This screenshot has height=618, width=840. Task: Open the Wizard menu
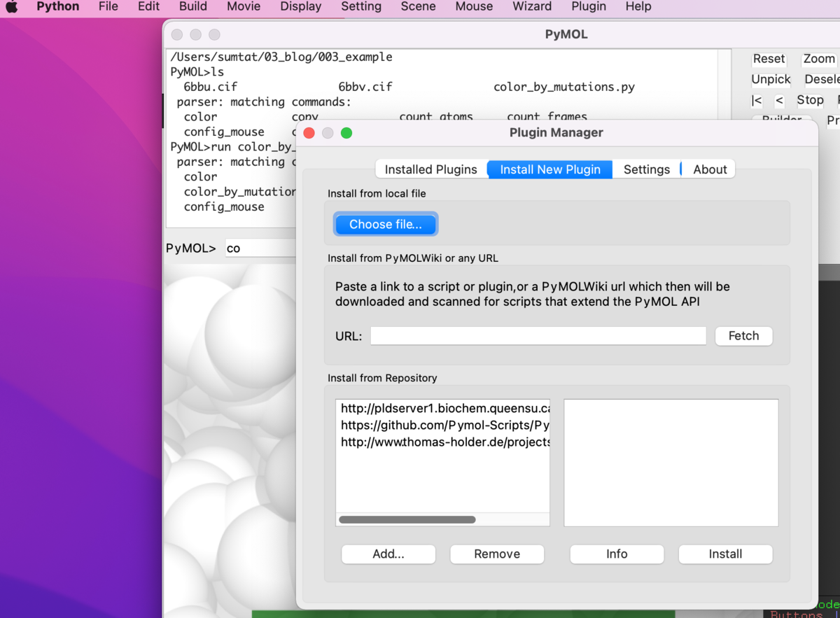pyautogui.click(x=532, y=6)
